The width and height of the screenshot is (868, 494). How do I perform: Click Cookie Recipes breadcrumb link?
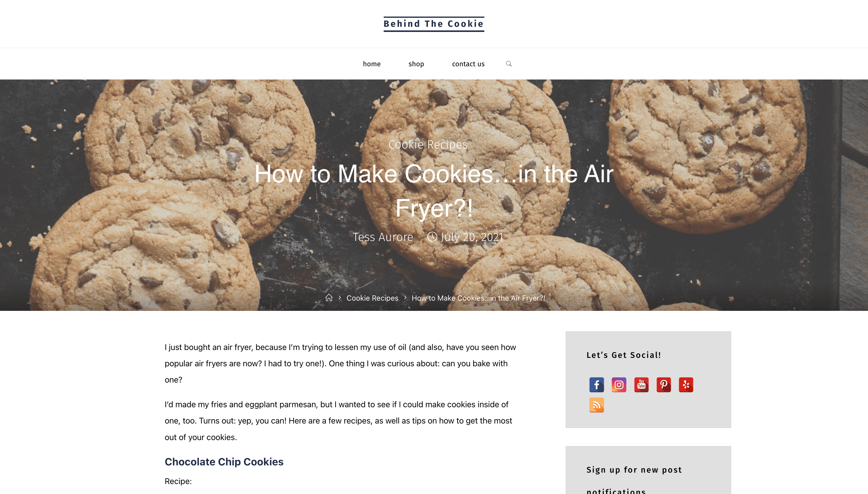(x=373, y=298)
